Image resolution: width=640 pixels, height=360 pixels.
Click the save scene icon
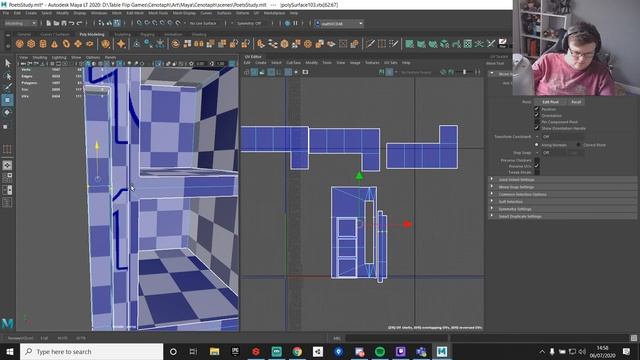click(63, 23)
